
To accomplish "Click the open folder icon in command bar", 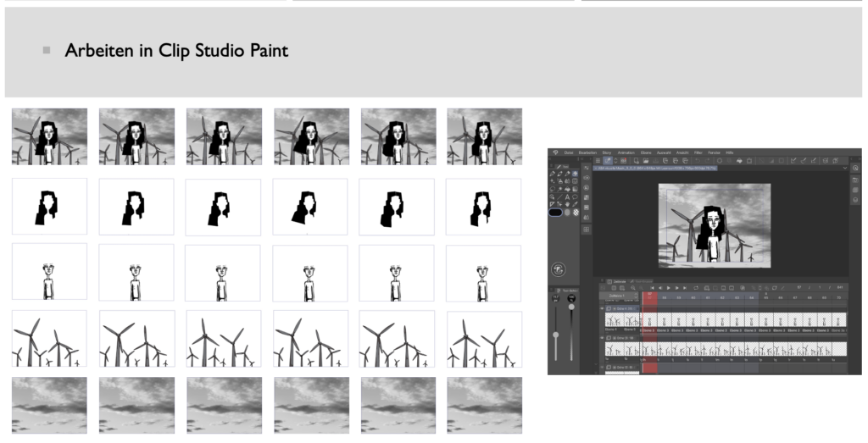I will click(646, 159).
